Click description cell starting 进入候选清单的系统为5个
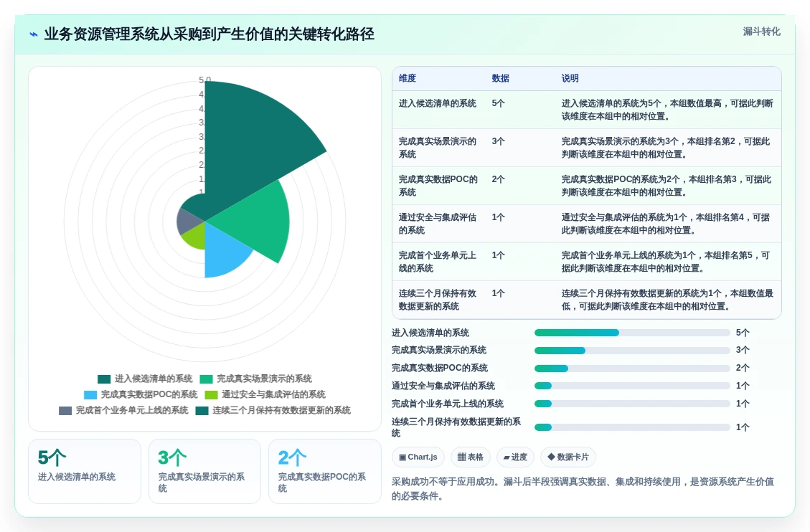Viewport: 810px width, 532px height. 667,110
